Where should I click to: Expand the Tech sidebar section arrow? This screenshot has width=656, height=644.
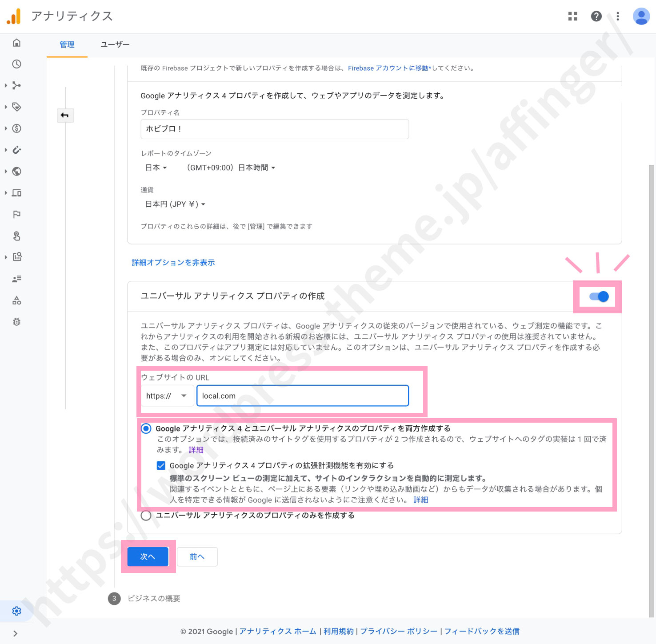tap(5, 193)
